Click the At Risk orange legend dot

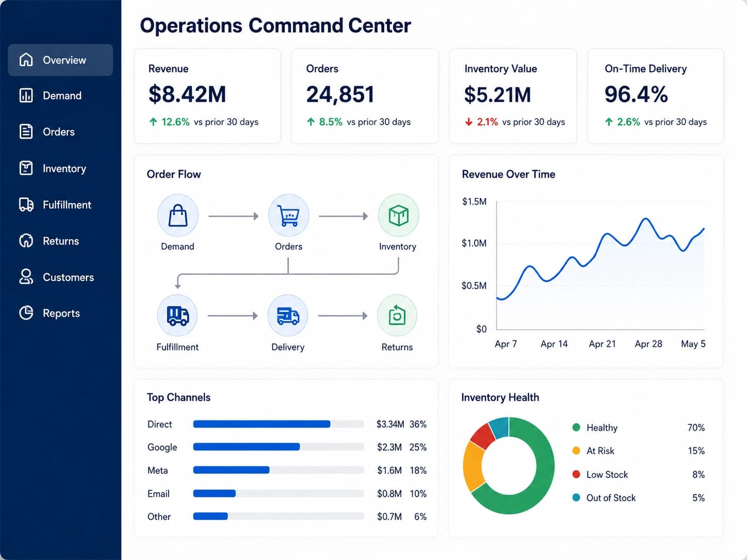(x=576, y=451)
